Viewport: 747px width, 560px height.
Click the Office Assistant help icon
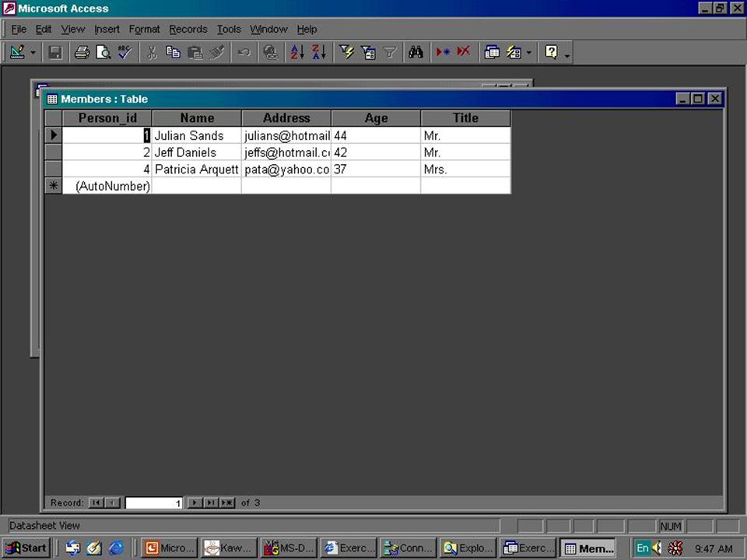551,52
